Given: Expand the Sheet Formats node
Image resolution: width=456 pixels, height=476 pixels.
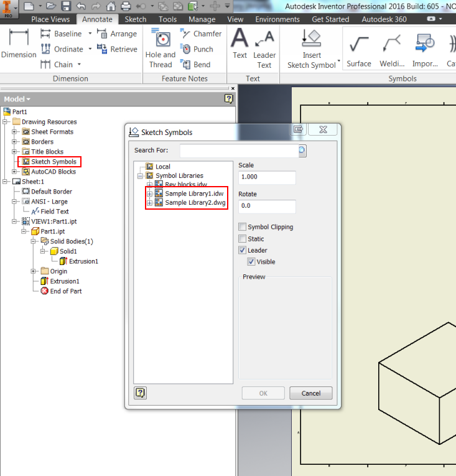Looking at the screenshot, I should 14,132.
